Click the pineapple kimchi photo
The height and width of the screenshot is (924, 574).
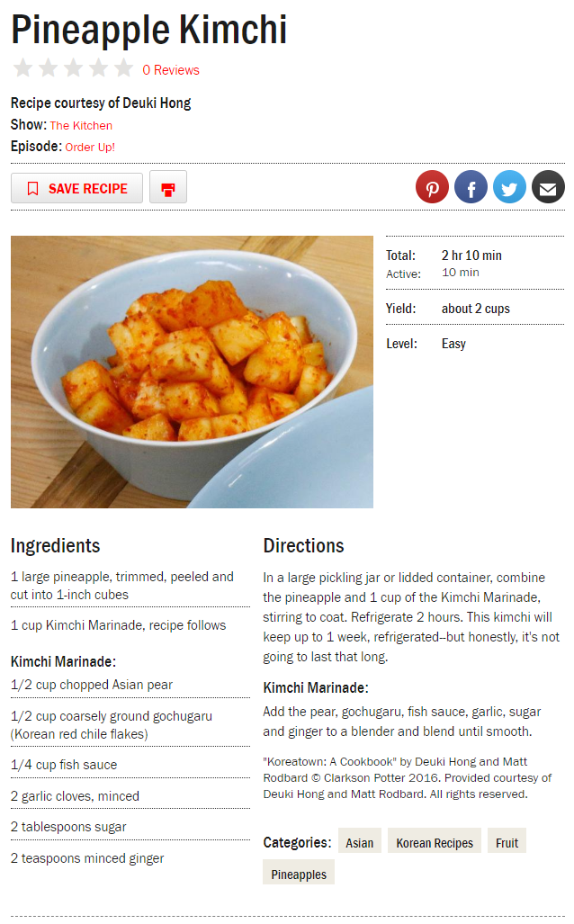(x=193, y=372)
